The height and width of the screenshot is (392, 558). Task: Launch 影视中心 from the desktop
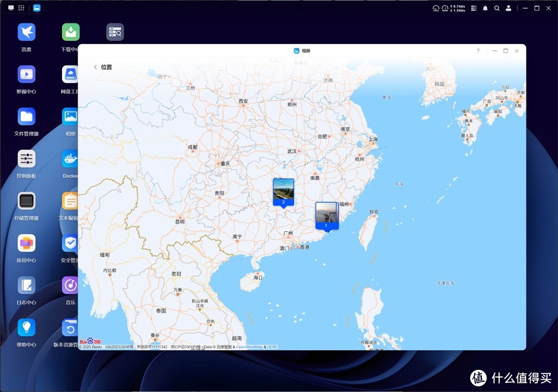click(26, 74)
